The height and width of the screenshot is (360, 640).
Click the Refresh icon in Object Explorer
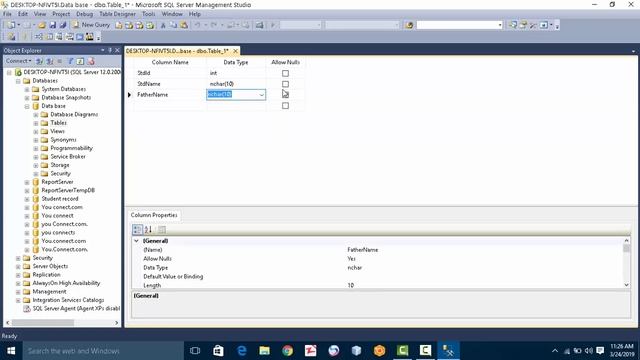coord(80,61)
